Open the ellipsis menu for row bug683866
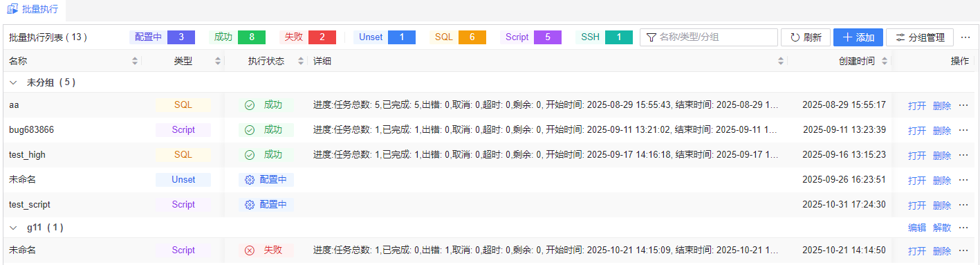Screen dimensions: 980x265 pos(963,130)
